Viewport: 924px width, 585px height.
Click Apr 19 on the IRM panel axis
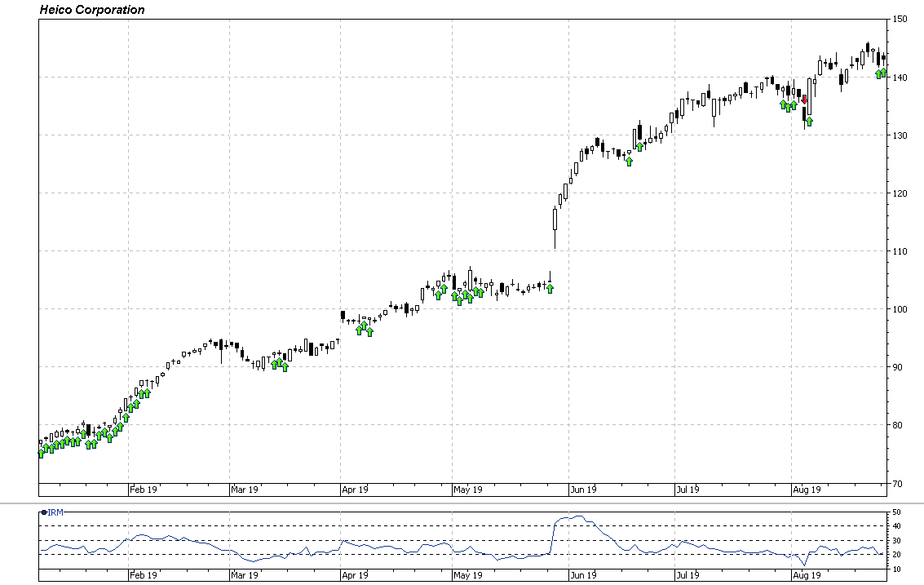coord(356,575)
